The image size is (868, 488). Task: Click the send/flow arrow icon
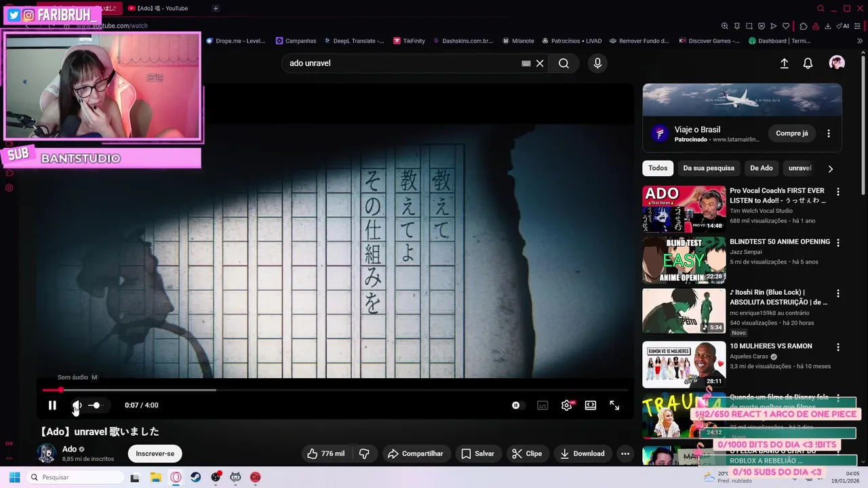click(x=773, y=26)
